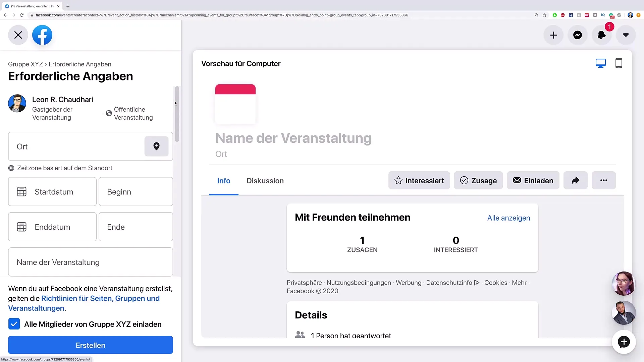Select the Info tab in preview
Screen dimensions: 644x362
(x=224, y=181)
